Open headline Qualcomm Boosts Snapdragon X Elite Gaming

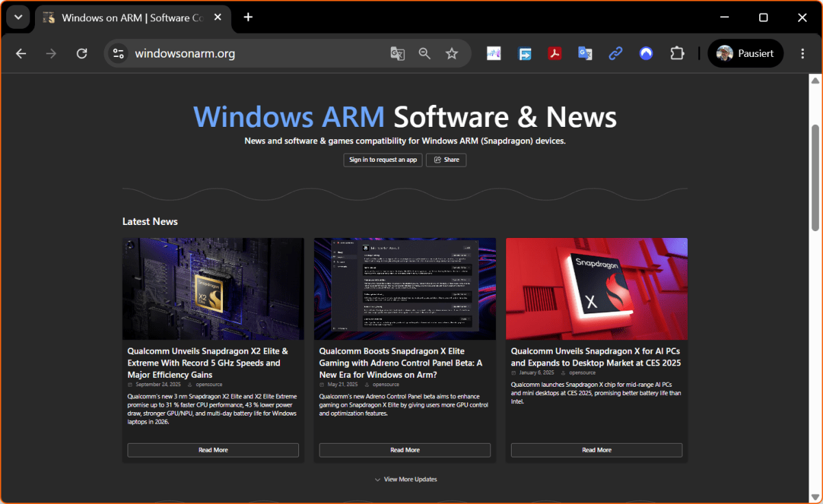[401, 363]
